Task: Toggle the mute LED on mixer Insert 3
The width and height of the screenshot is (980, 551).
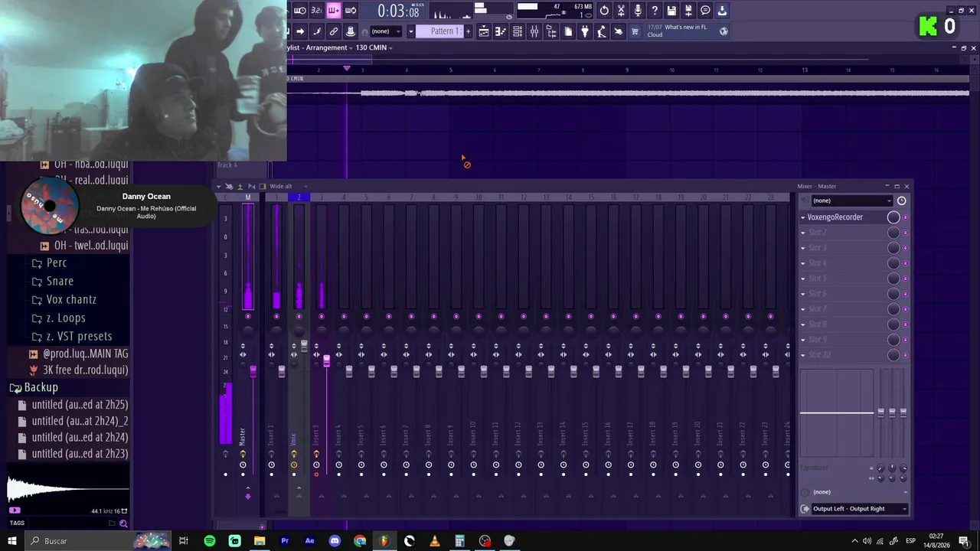Action: coord(322,316)
